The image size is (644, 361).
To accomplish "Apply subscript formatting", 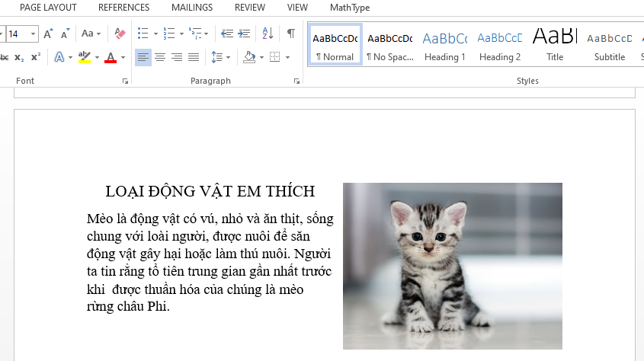I will 19,57.
